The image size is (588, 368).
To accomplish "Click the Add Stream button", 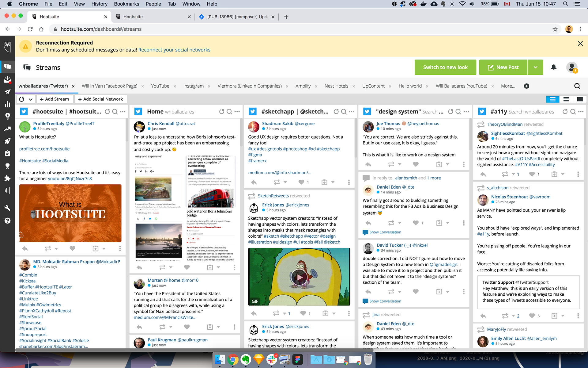I will tap(55, 99).
